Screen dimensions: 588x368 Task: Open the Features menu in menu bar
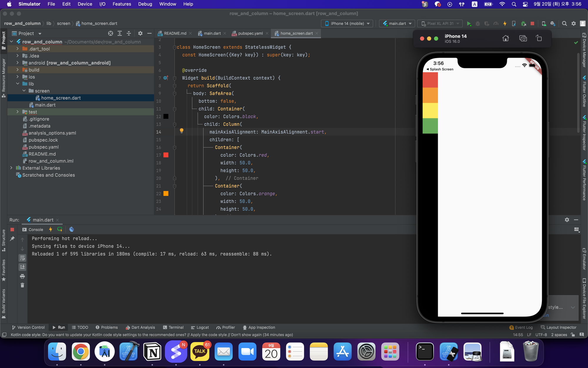(x=122, y=4)
